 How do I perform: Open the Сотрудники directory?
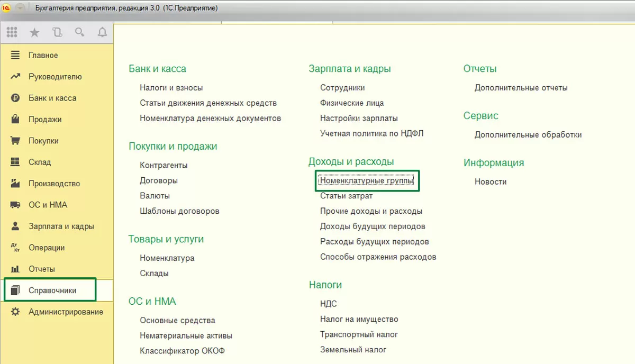(x=342, y=88)
